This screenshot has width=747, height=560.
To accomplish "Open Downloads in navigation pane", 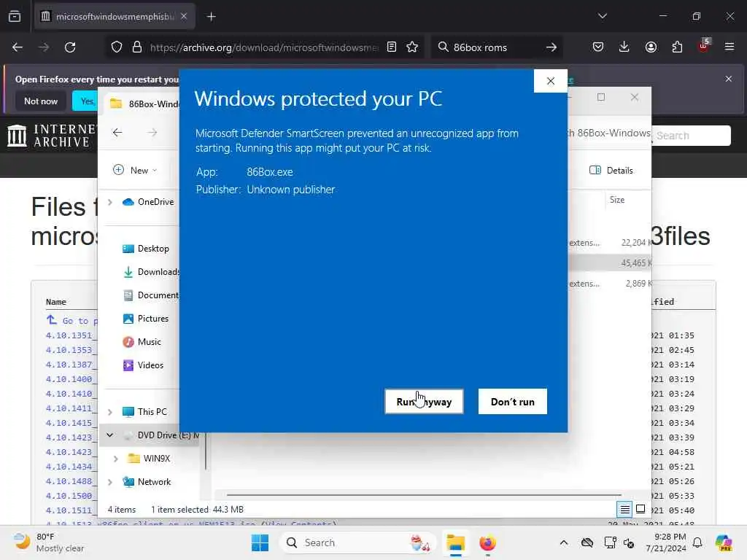I will coord(150,272).
